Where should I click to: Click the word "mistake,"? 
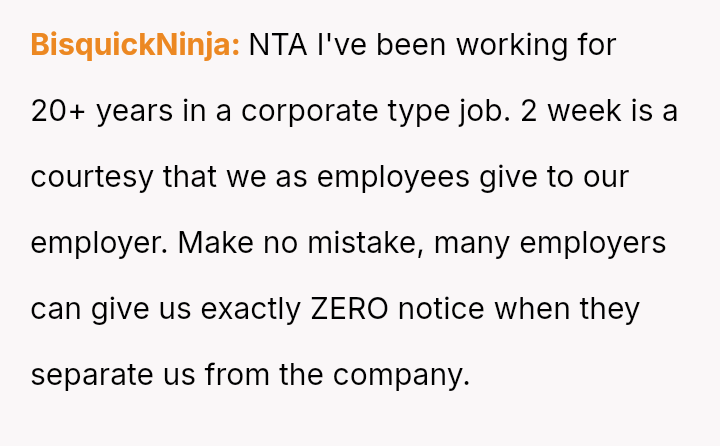tap(365, 243)
